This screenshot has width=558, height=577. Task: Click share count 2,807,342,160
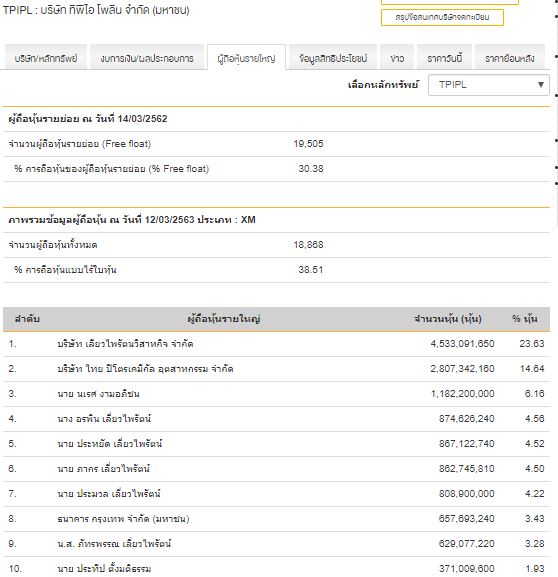tap(462, 369)
